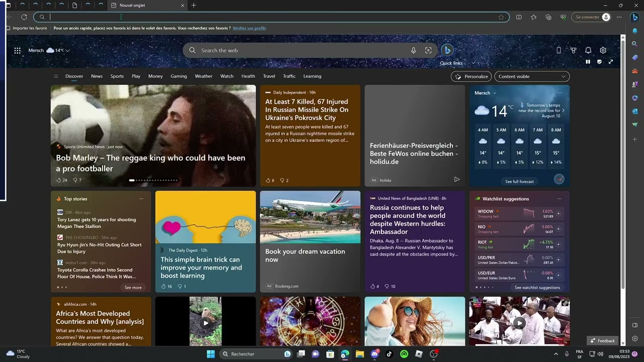644x362 pixels.
Task: Add this page to favorites with the address bar star
Action: pyautogui.click(x=501, y=17)
